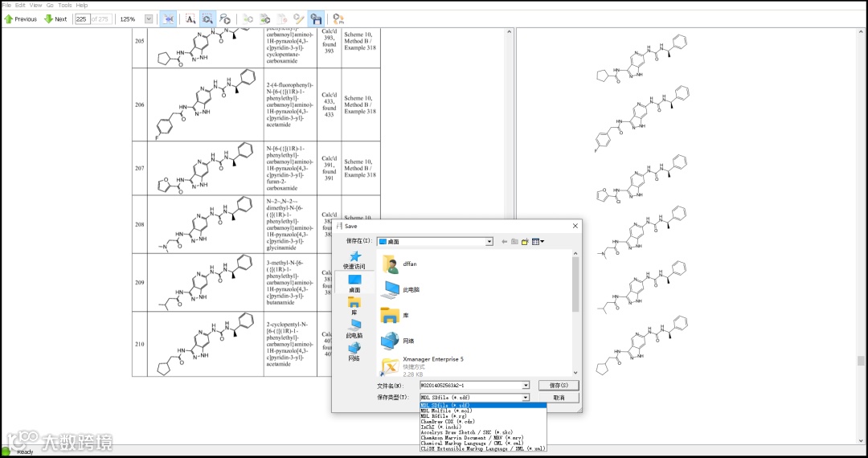Go to Next page
Image resolution: width=868 pixels, height=458 pixels.
pyautogui.click(x=55, y=18)
